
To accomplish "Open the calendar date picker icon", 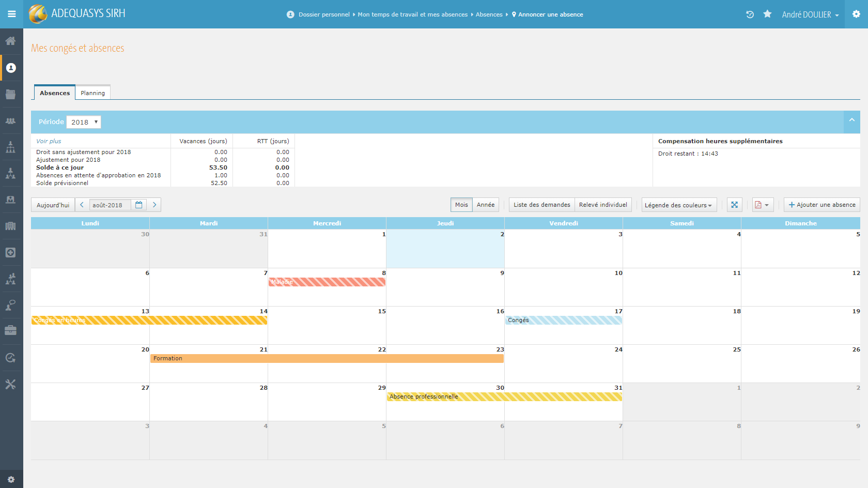I will [x=138, y=205].
